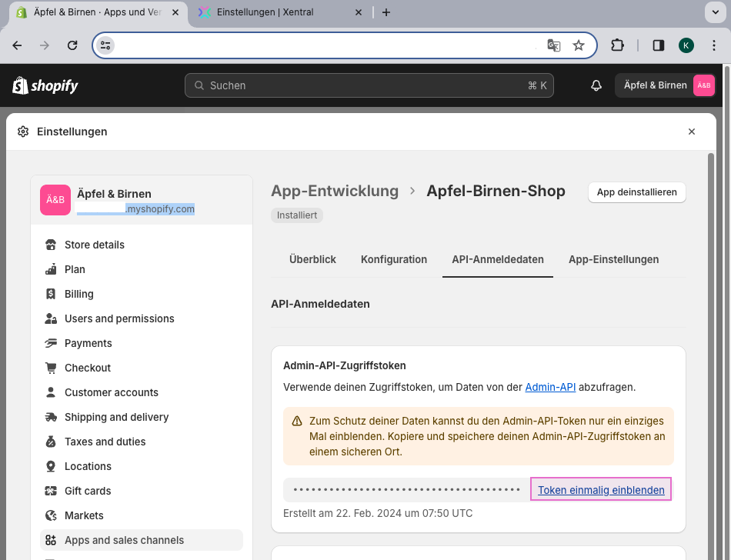Image resolution: width=731 pixels, height=560 pixels.
Task: Click the Payments hand icon
Action: tap(52, 343)
